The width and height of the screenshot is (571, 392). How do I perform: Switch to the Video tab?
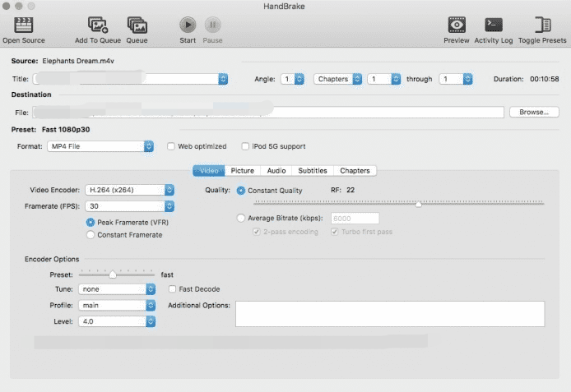pyautogui.click(x=209, y=171)
